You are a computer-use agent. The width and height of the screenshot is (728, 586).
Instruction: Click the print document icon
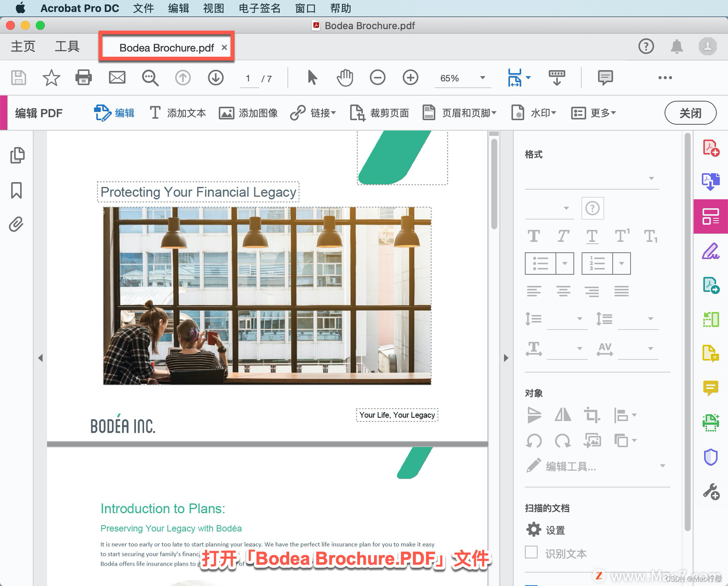[83, 78]
